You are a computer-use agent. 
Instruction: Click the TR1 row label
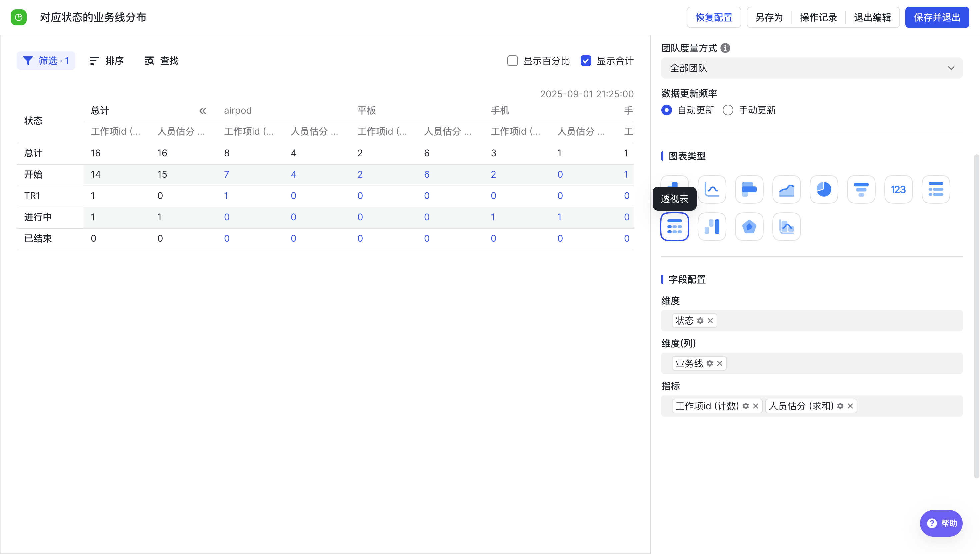click(x=32, y=196)
